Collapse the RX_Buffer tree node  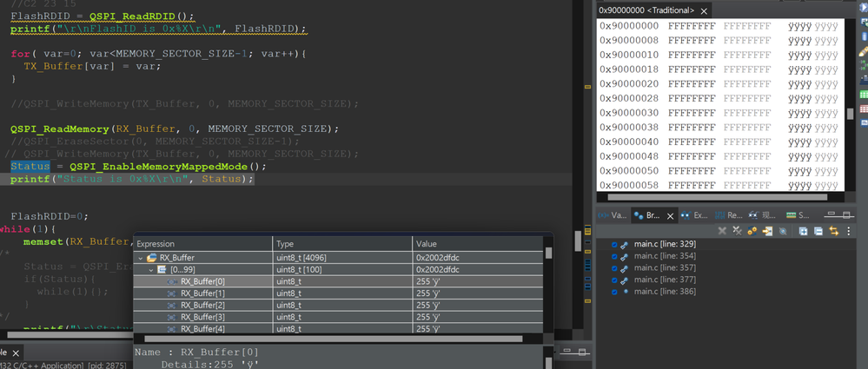point(141,258)
